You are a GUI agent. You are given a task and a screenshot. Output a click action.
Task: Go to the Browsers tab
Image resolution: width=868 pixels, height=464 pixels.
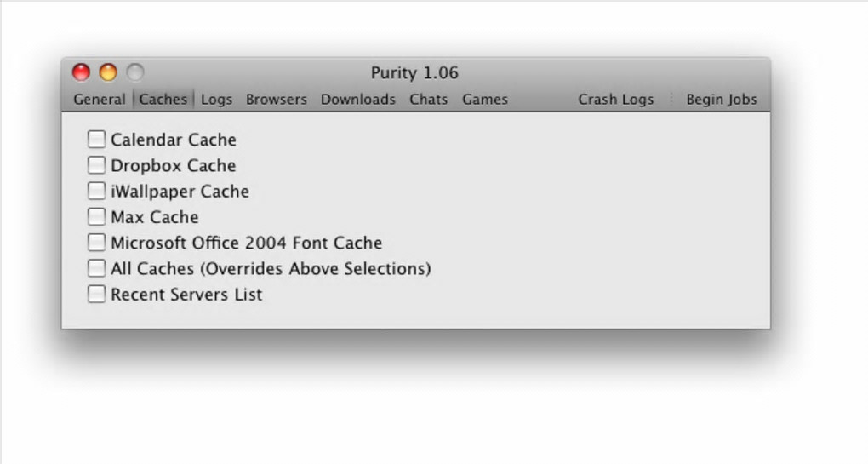pyautogui.click(x=276, y=100)
